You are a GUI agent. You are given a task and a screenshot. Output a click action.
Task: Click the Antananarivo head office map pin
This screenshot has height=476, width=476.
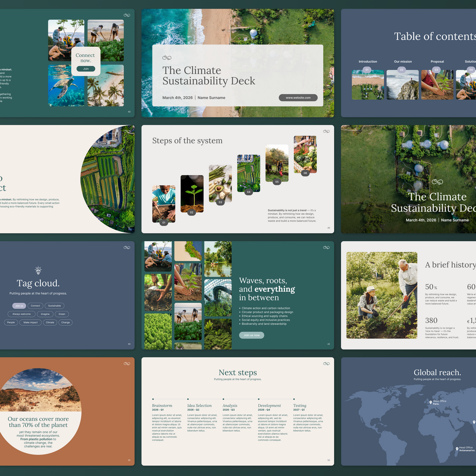[457, 449]
